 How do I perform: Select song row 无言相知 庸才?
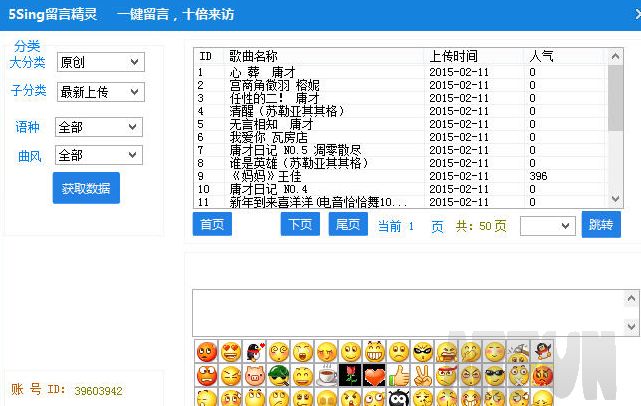coord(400,124)
